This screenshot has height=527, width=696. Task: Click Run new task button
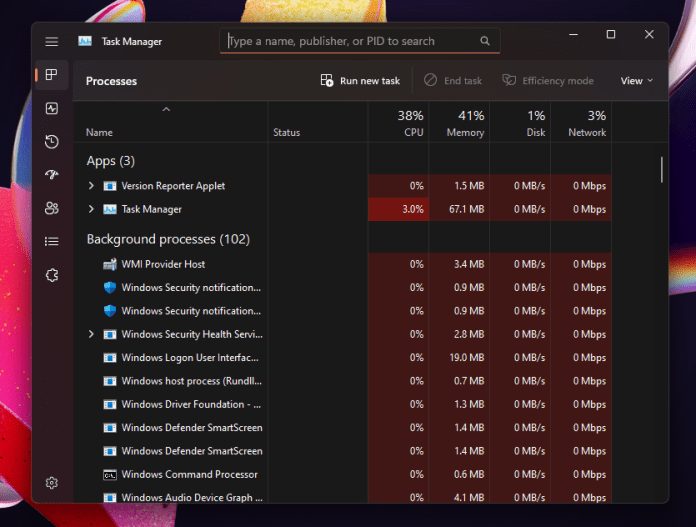pos(360,81)
